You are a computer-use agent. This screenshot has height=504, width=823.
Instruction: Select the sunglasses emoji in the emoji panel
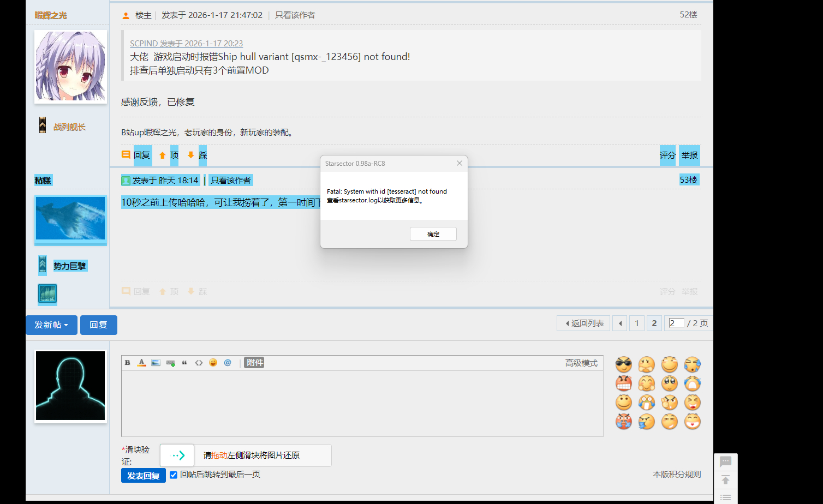(x=623, y=364)
